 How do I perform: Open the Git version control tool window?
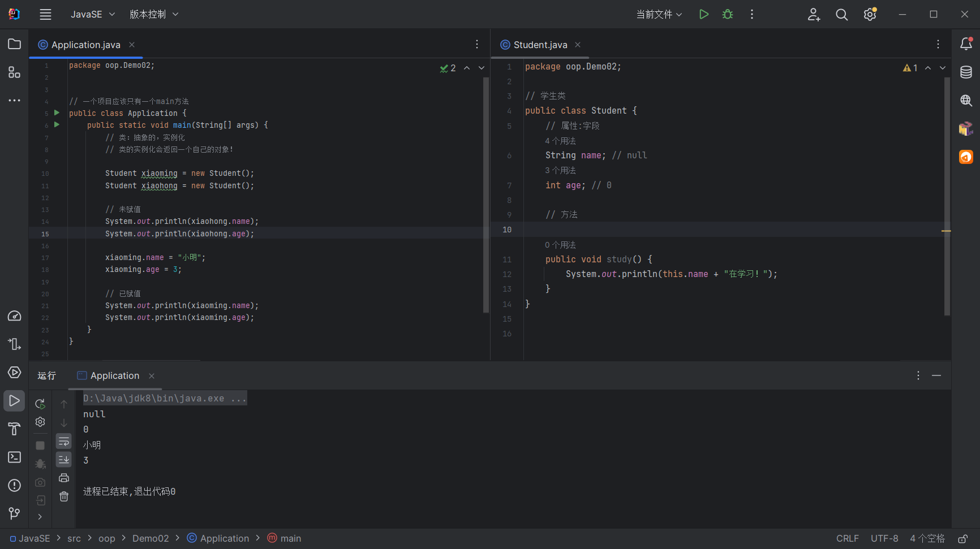pyautogui.click(x=14, y=513)
